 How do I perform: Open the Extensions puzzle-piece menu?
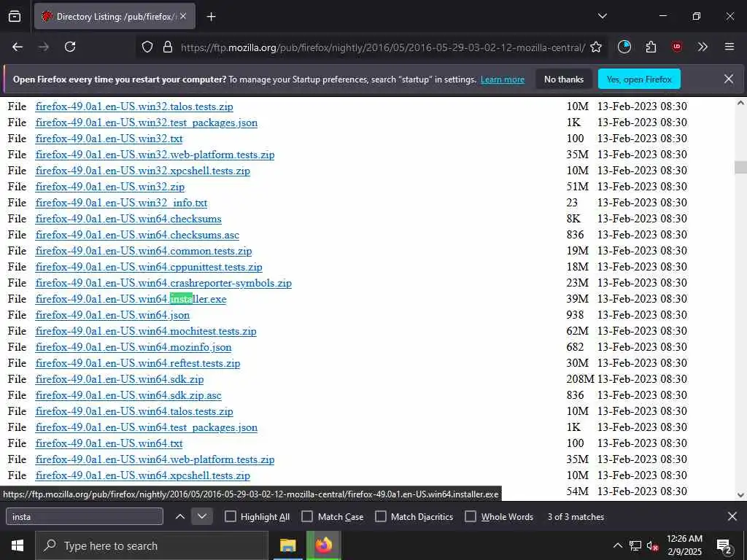pos(651,47)
